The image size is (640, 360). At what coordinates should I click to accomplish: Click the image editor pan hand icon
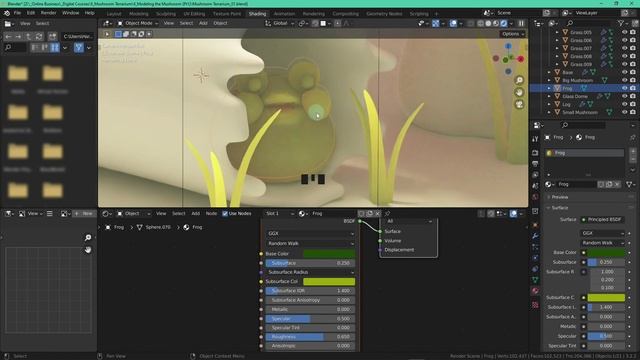point(88,250)
